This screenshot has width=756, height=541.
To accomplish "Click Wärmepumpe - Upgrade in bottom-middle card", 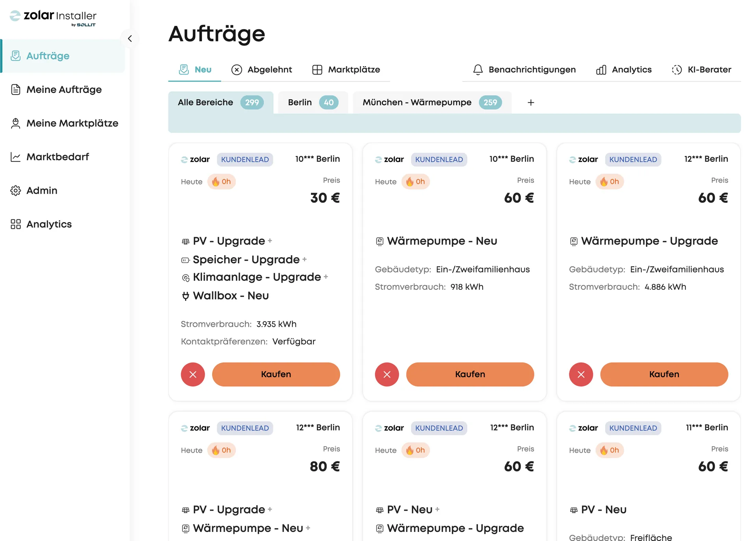I will 455,528.
